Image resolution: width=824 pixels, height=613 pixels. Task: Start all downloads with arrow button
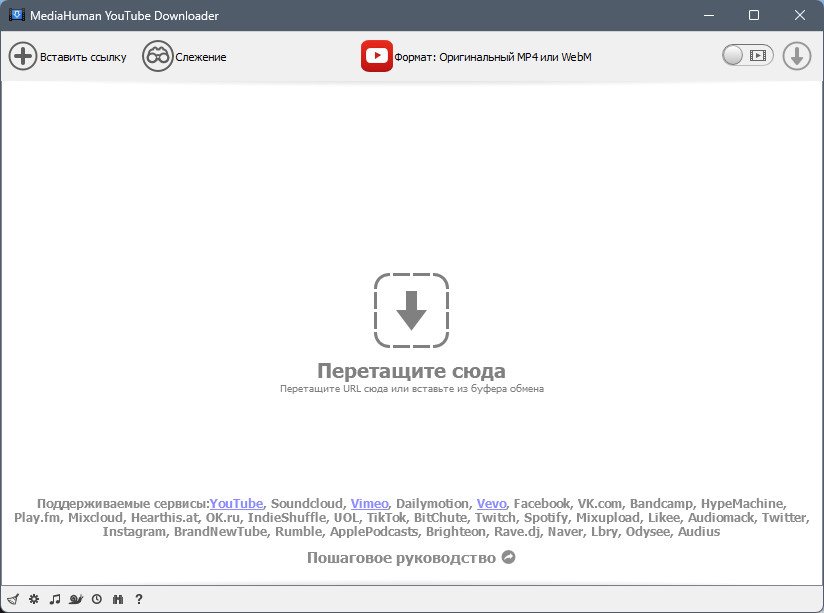[797, 56]
